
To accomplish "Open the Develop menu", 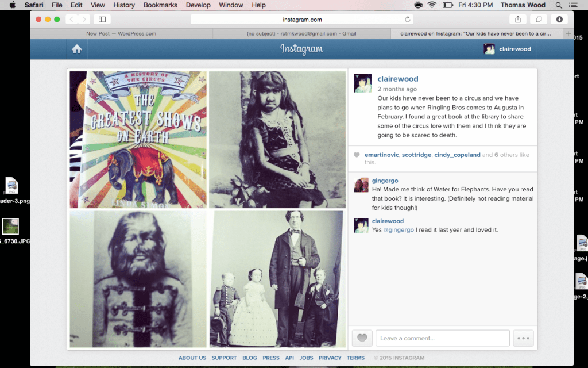I will click(x=198, y=5).
